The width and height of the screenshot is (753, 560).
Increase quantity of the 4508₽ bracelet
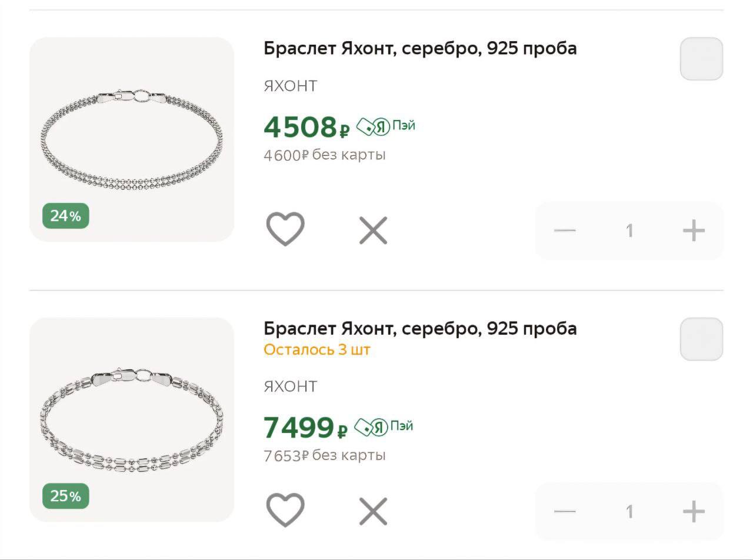[695, 230]
